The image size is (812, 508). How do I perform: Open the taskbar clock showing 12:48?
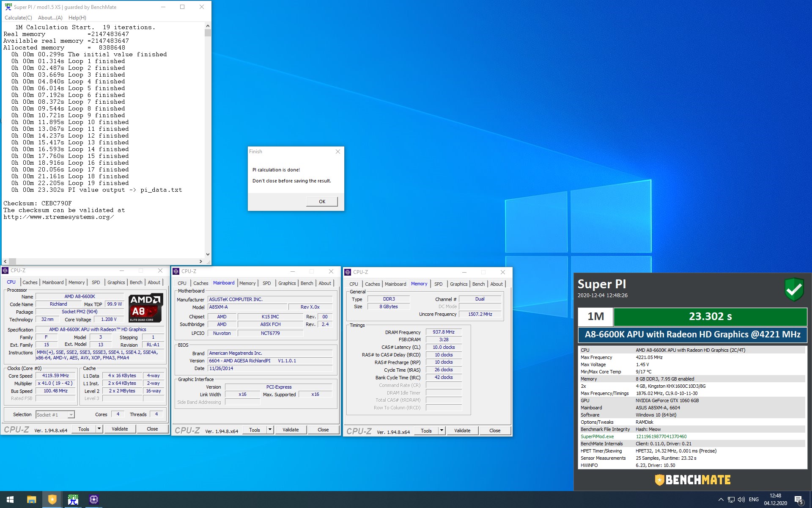[x=775, y=500]
